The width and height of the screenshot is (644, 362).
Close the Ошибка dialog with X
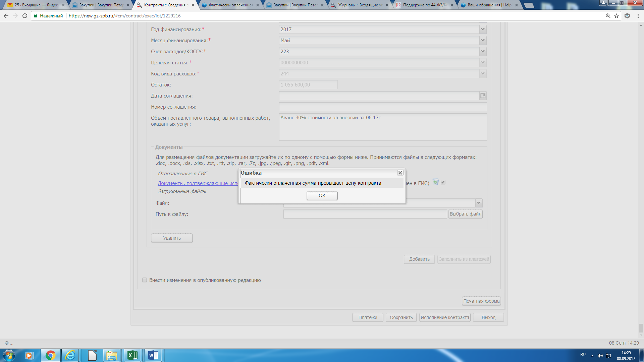pyautogui.click(x=400, y=173)
